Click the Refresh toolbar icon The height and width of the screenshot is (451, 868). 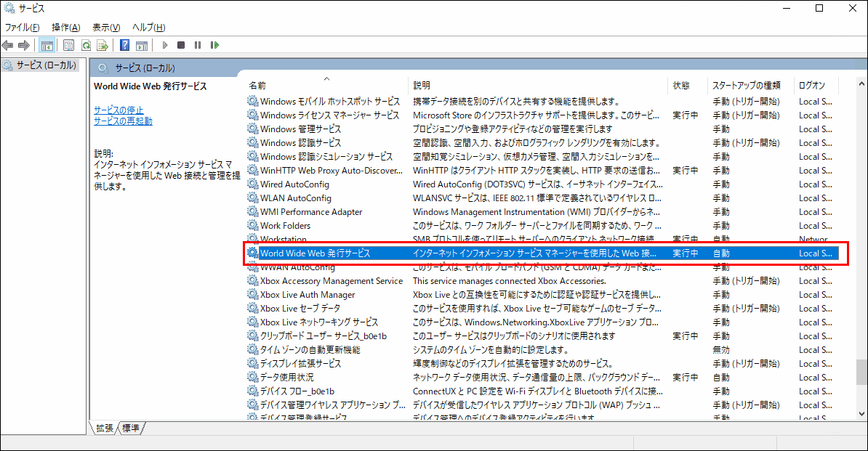[x=86, y=45]
